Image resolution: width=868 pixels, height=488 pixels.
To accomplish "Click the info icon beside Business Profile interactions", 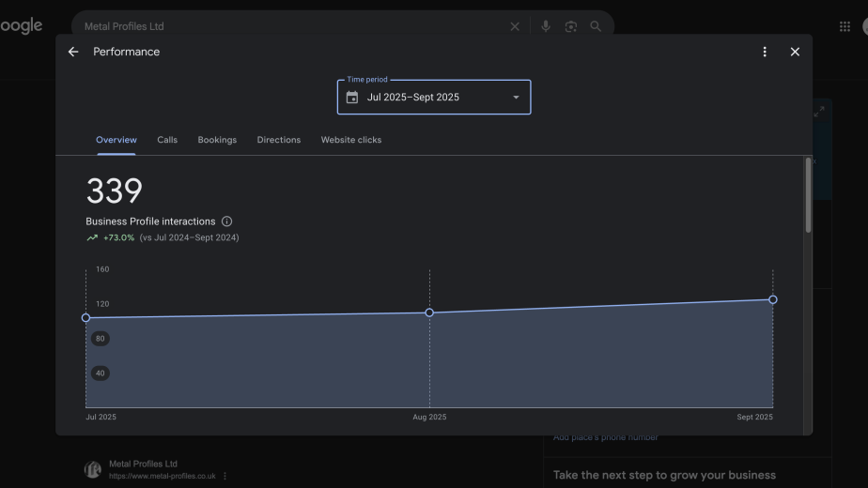I will (x=226, y=221).
